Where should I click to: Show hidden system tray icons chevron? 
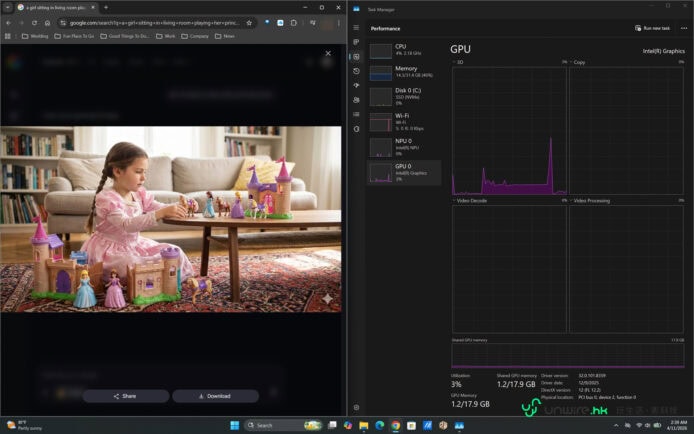(616, 425)
